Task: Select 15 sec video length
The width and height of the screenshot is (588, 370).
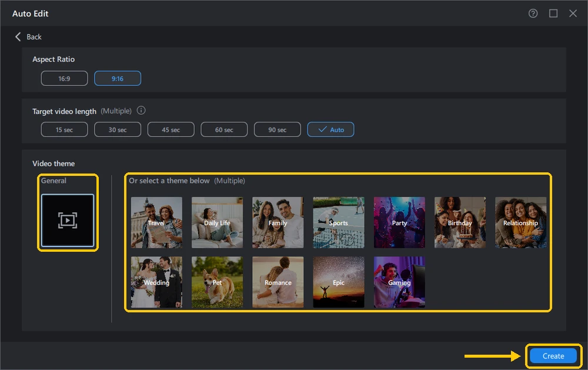Action: (x=64, y=129)
